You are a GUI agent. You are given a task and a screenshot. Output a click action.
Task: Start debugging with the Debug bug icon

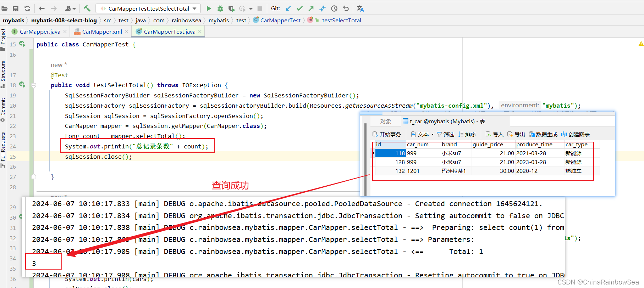point(220,9)
